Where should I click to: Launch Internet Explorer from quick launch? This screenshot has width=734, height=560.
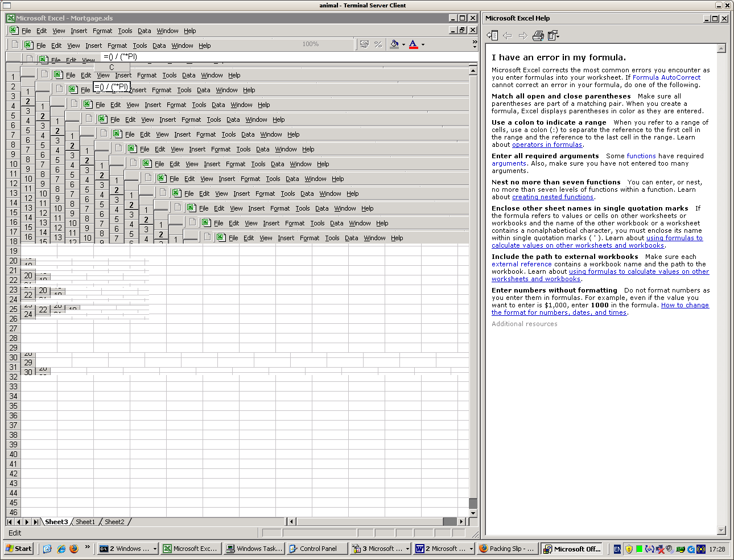point(61,549)
